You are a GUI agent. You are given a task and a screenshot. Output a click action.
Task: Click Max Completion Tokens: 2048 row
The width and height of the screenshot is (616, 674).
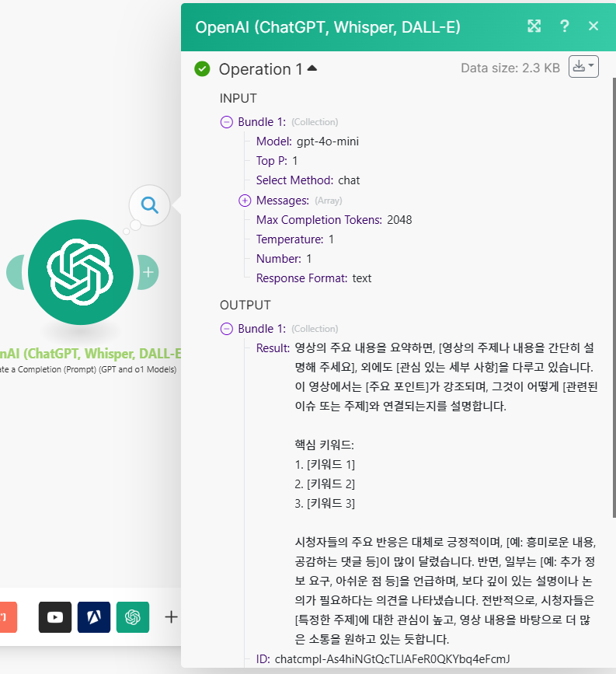coord(334,220)
